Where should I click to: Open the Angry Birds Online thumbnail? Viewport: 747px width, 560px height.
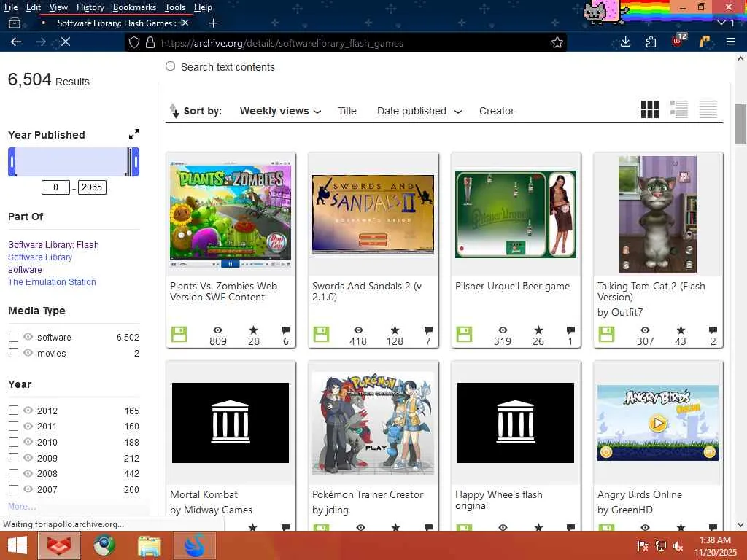coord(657,423)
